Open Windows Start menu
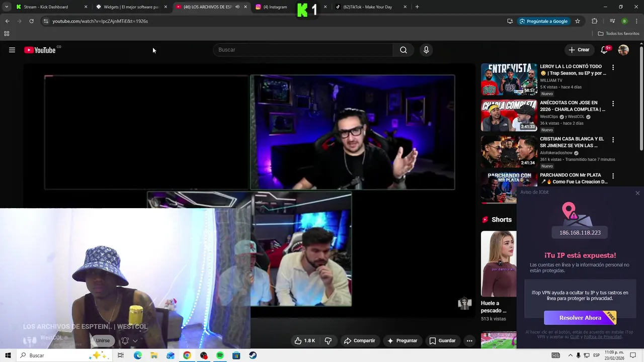The height and width of the screenshot is (362, 644). tap(8, 355)
